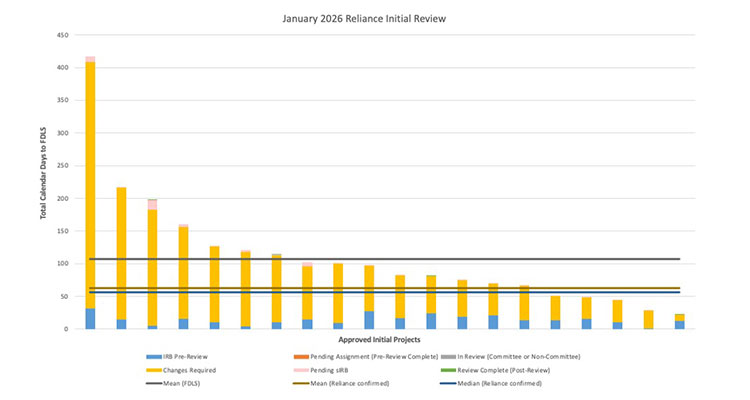
Task: Click the 200 label on the vertical axis
Action: coord(62,198)
